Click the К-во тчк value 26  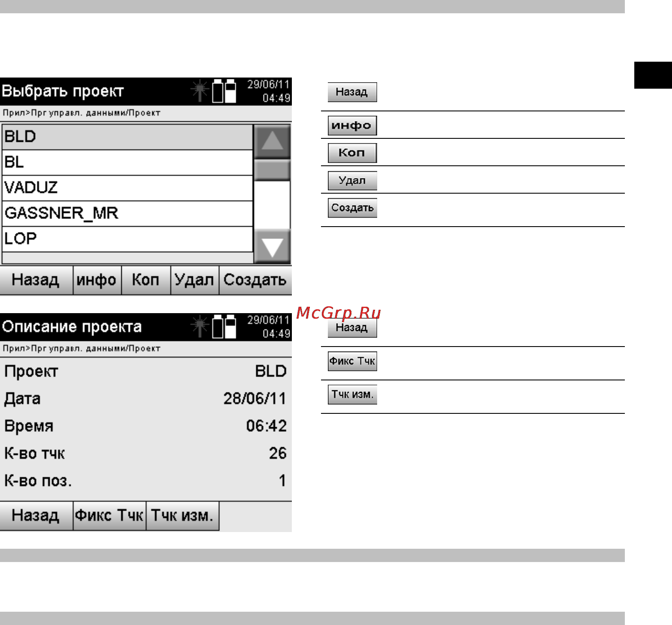click(278, 454)
